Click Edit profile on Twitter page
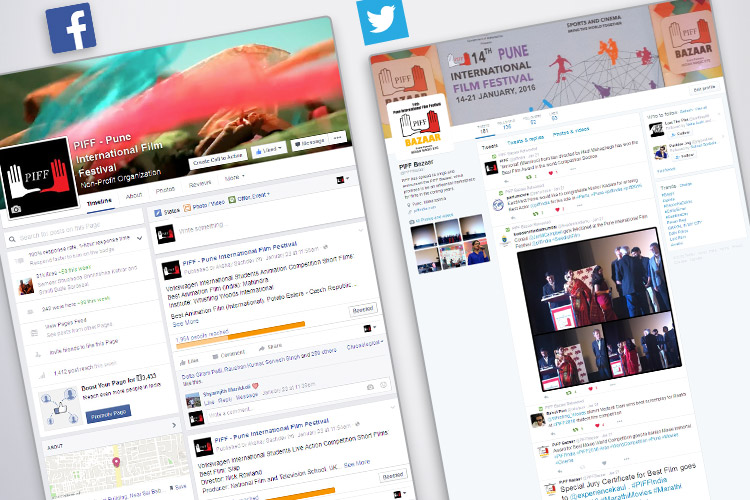 pos(705,89)
